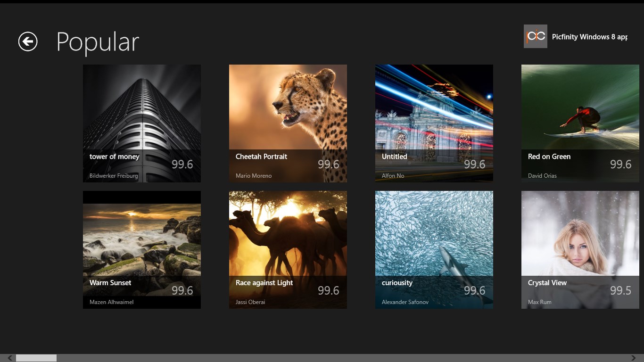Screen dimensions: 644x362
Task: Open the Crystal View portrait photo
Action: 580,250
